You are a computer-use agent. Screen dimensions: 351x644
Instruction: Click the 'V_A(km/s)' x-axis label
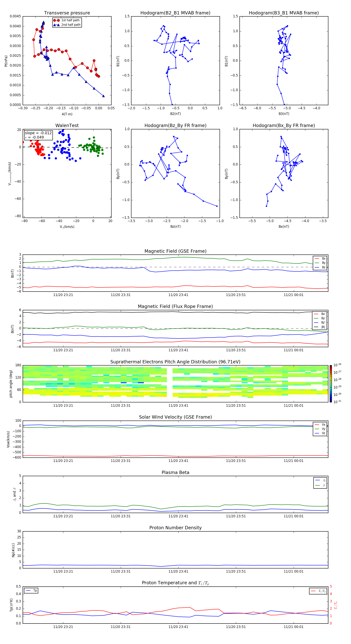tap(67, 227)
